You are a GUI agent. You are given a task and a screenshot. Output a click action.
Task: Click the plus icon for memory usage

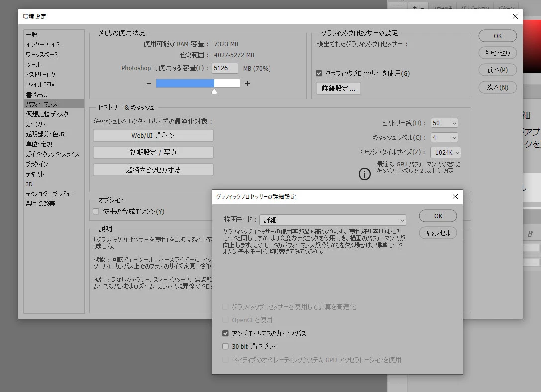tap(247, 83)
